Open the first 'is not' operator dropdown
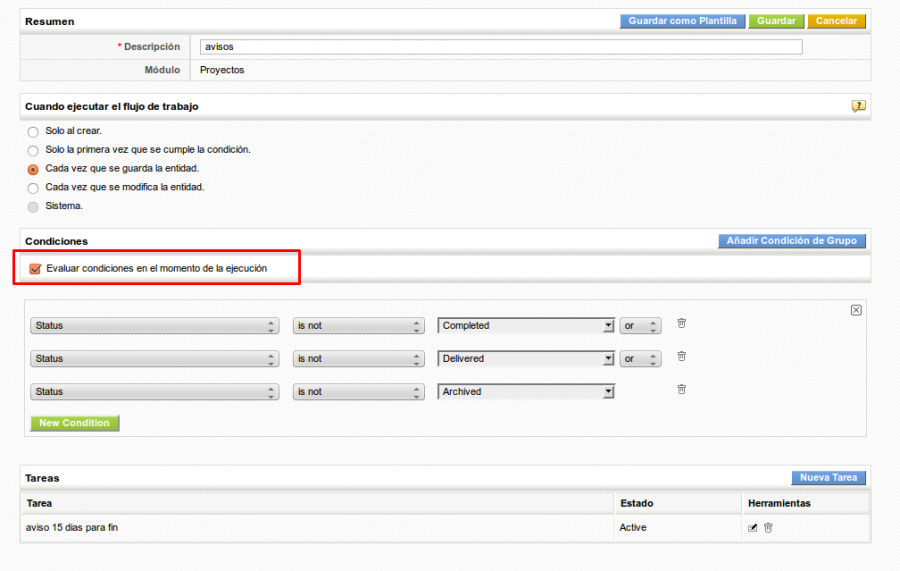900x571 pixels. coord(359,326)
